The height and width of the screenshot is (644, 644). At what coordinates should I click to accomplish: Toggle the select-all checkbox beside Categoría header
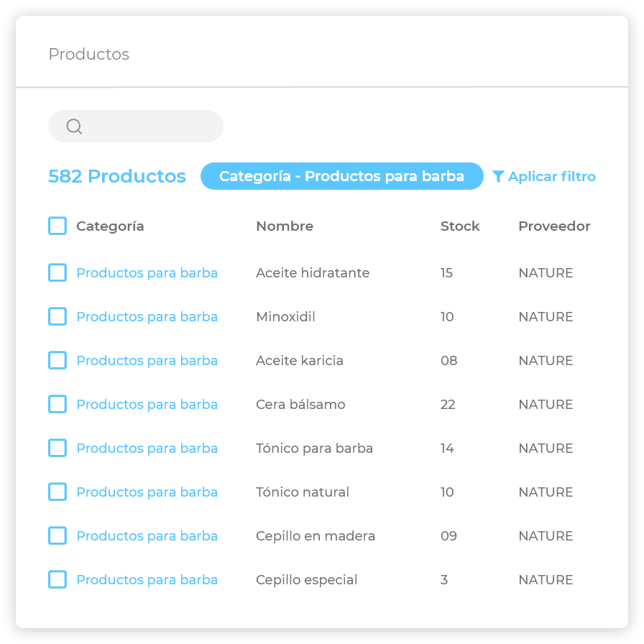57,226
